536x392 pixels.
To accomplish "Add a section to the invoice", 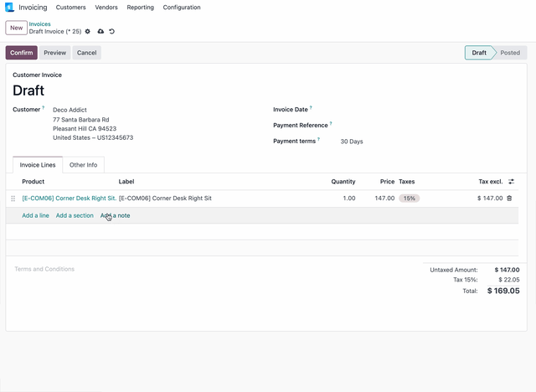I will pyautogui.click(x=75, y=215).
